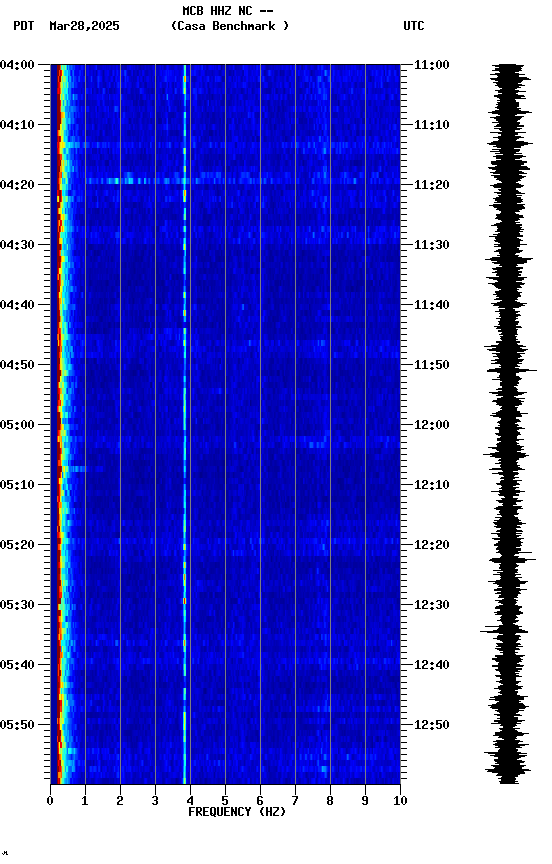Click the '12:20' UTC time label

(432, 545)
